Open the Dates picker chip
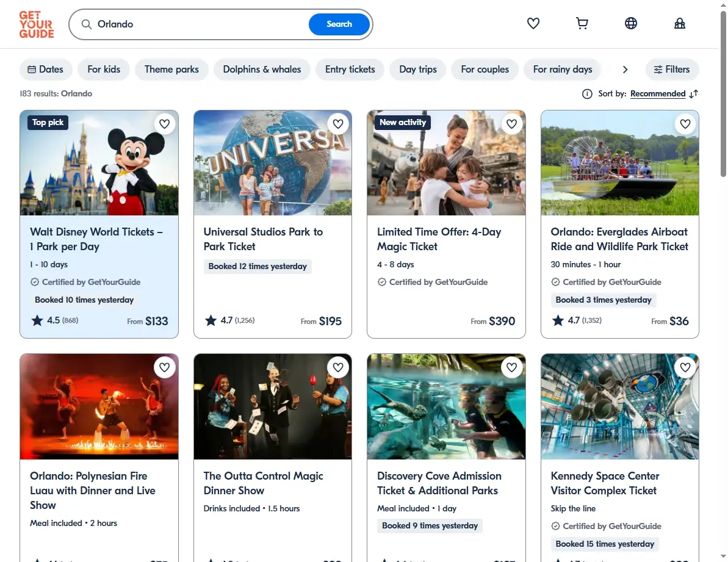This screenshot has width=728, height=562. [46, 70]
